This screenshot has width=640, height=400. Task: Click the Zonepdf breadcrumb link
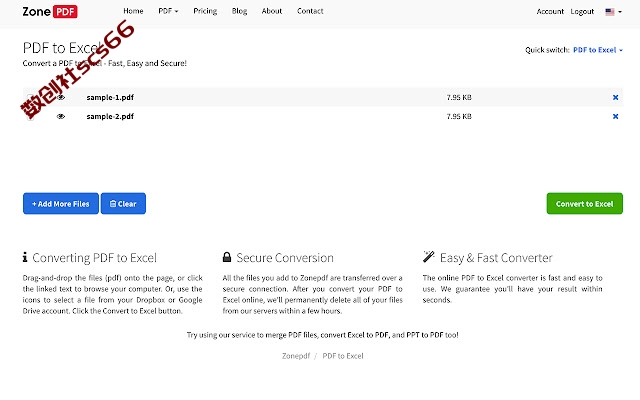[296, 356]
